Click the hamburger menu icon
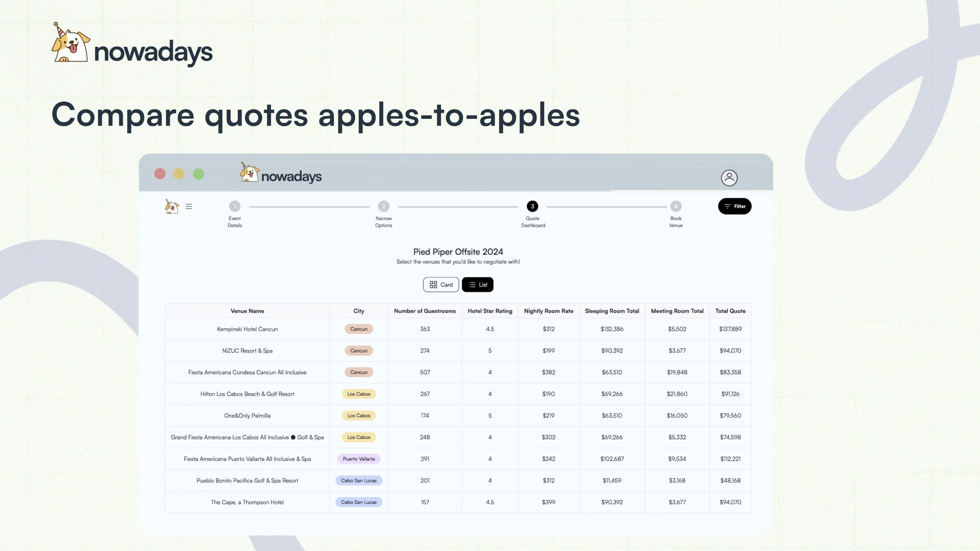 [189, 207]
